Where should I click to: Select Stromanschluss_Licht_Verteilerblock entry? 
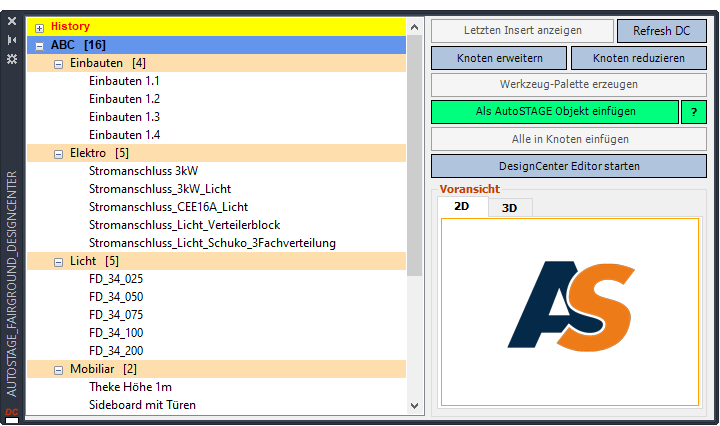[185, 224]
